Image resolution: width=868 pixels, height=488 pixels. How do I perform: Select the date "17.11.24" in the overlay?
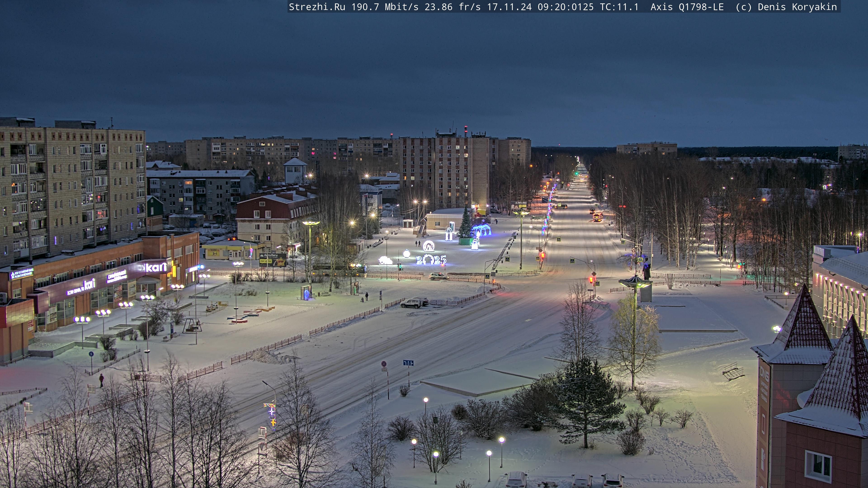pyautogui.click(x=509, y=7)
